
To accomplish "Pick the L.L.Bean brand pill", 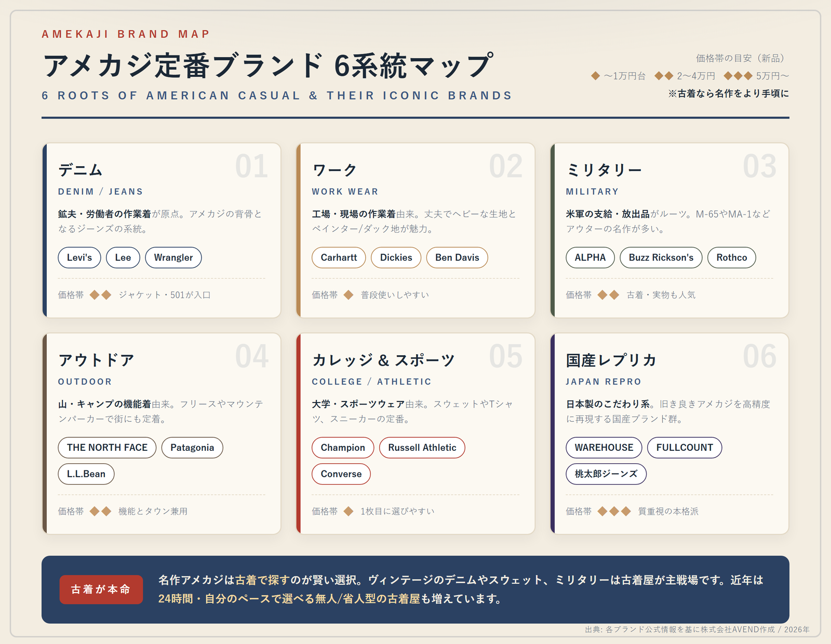I will pos(86,474).
